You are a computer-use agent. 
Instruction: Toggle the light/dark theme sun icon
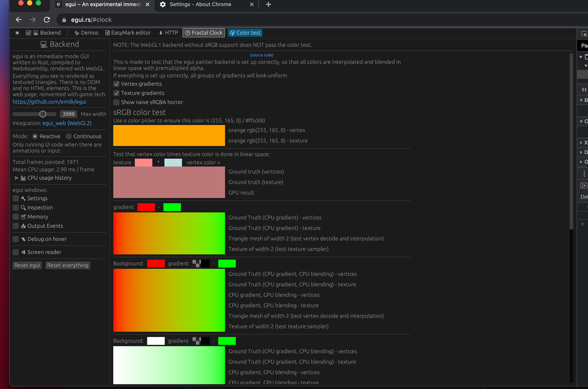(x=17, y=33)
